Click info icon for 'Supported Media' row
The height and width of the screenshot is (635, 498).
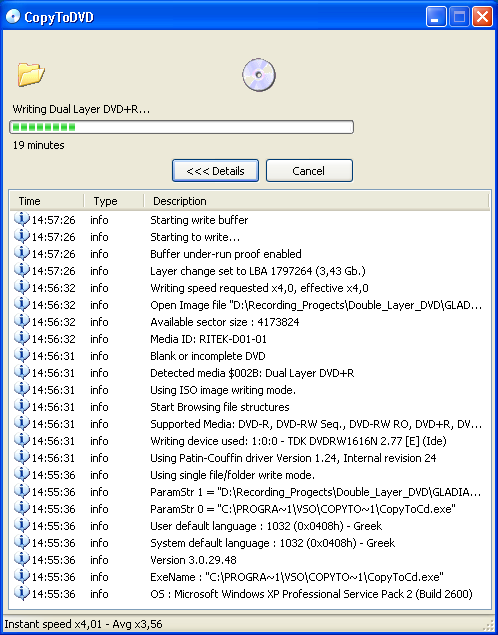pyautogui.click(x=21, y=424)
